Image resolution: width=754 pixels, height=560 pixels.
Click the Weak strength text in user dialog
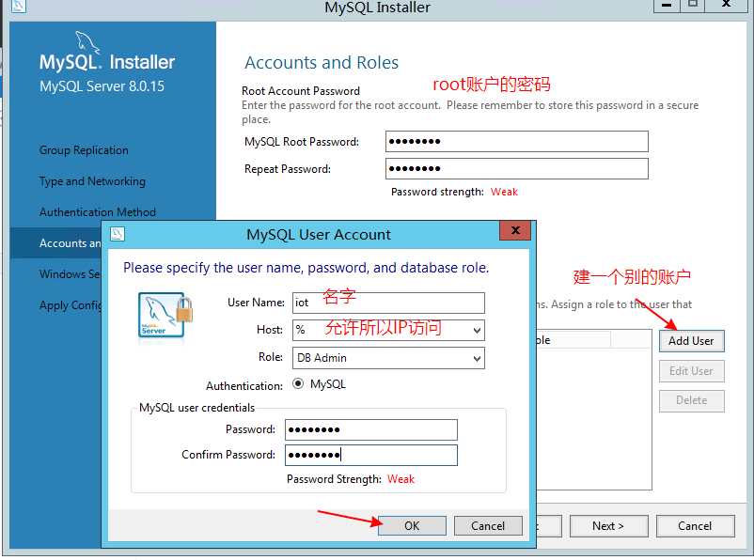401,479
